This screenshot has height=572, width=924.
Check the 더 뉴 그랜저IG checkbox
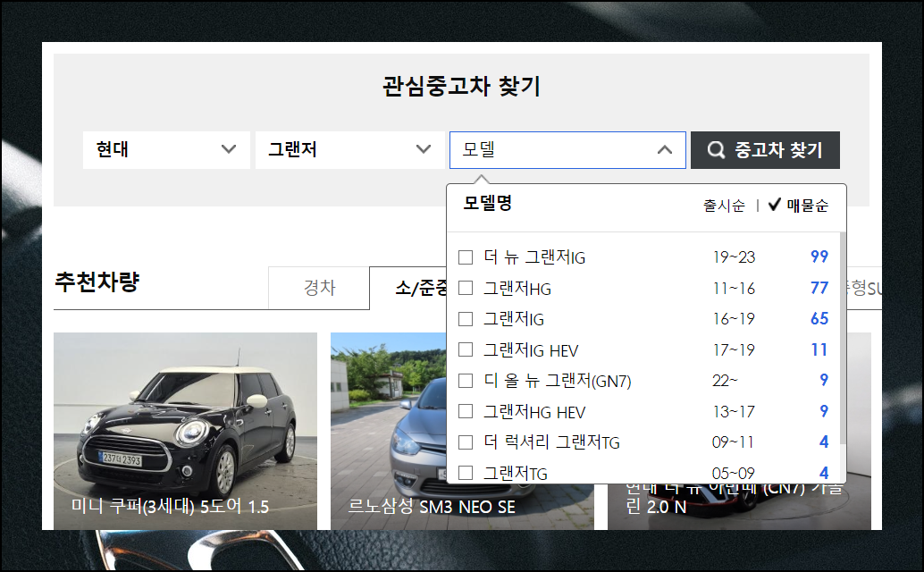click(x=466, y=257)
